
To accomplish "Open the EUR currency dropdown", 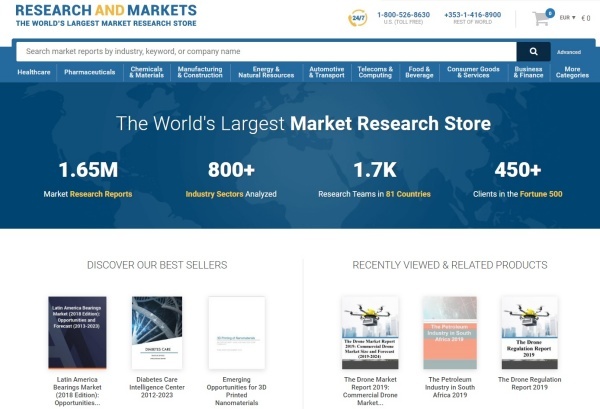I will [567, 18].
